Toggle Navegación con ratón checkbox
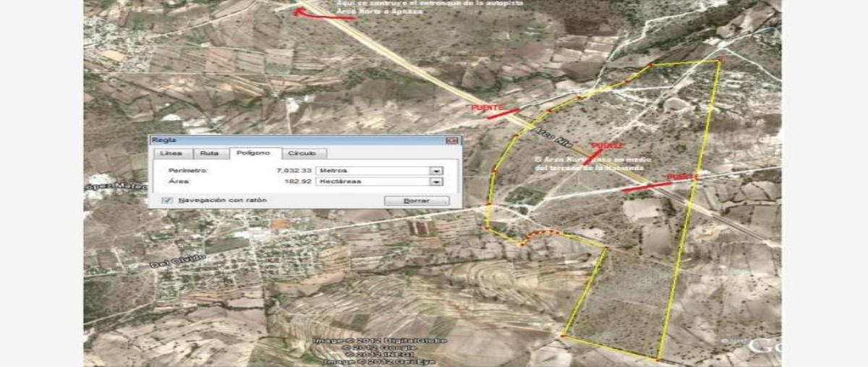 click(168, 200)
